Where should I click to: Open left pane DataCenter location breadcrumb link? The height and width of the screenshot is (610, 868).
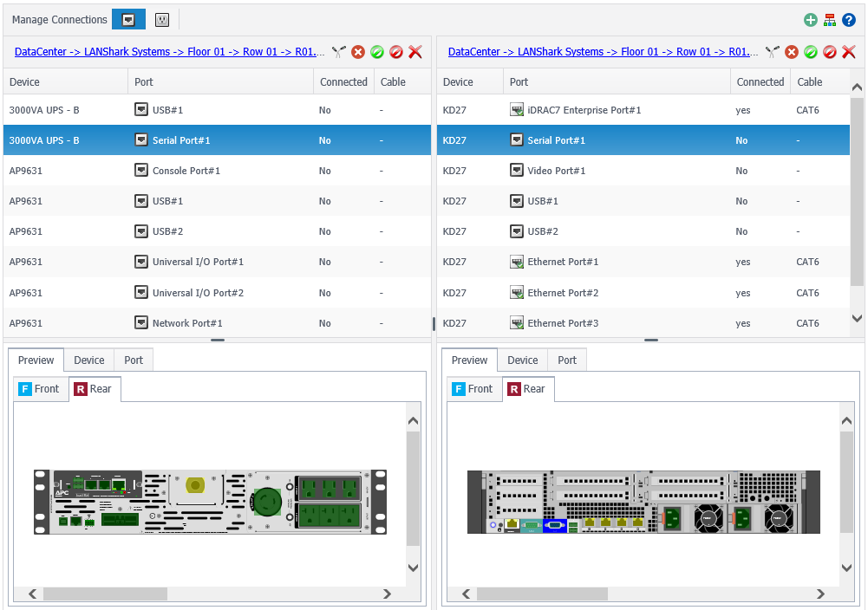[x=169, y=52]
